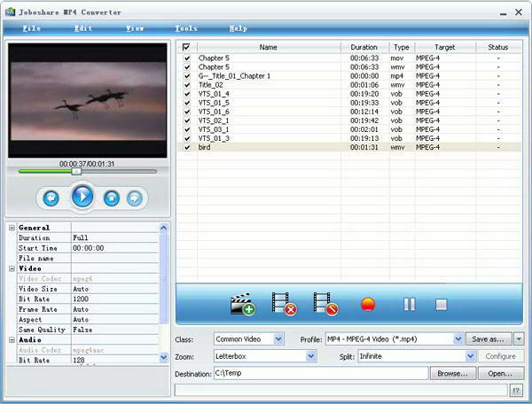
Task: Collapse the Video section in properties
Action: (x=12, y=268)
